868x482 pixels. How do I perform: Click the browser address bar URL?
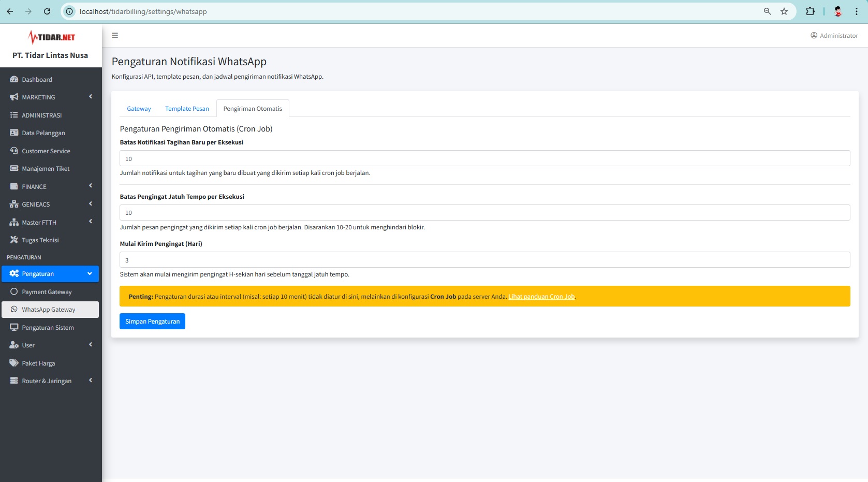(x=143, y=11)
